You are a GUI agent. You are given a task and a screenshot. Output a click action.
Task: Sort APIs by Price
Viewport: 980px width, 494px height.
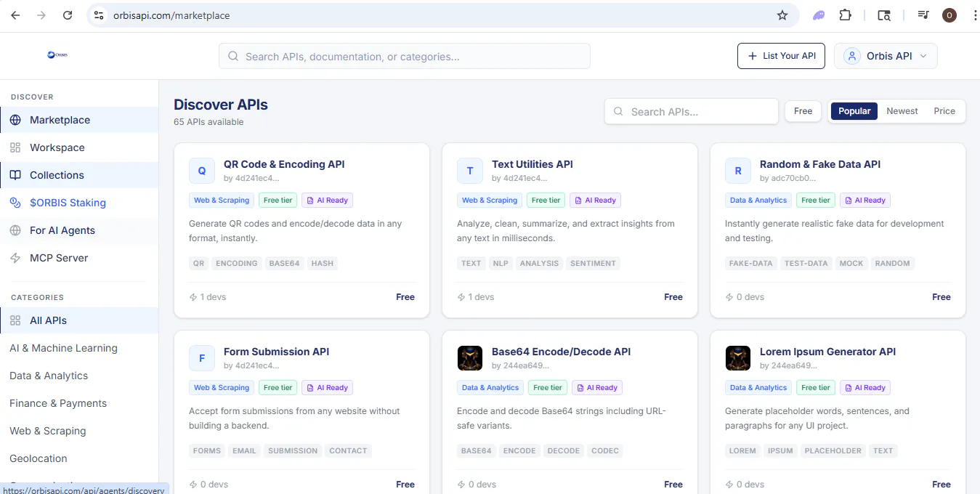[944, 111]
